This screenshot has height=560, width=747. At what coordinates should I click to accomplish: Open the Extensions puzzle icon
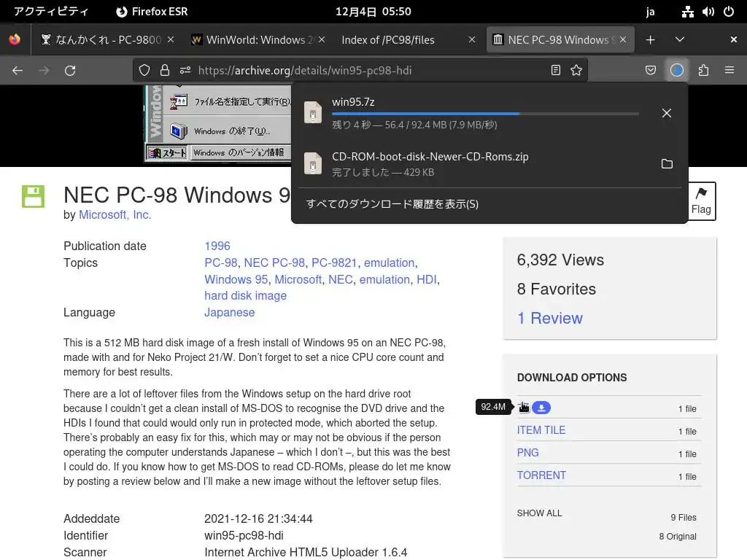pyautogui.click(x=704, y=71)
